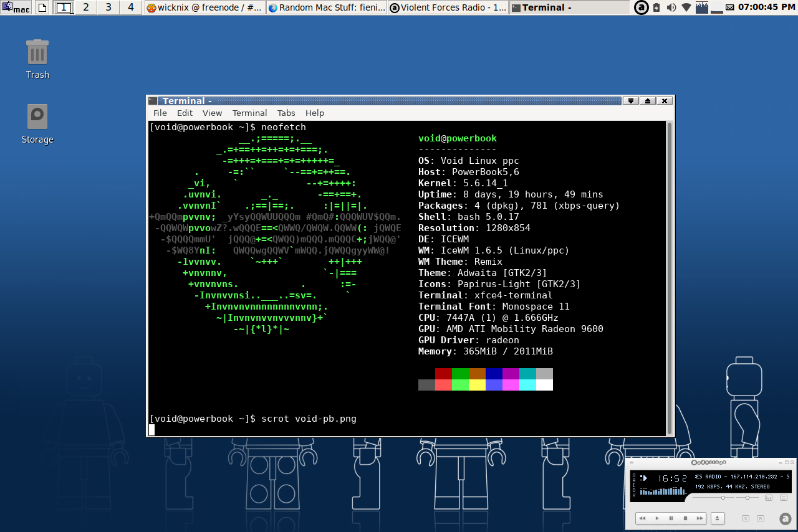Click previous track in Audacious
This screenshot has height=532, width=798.
[642, 518]
